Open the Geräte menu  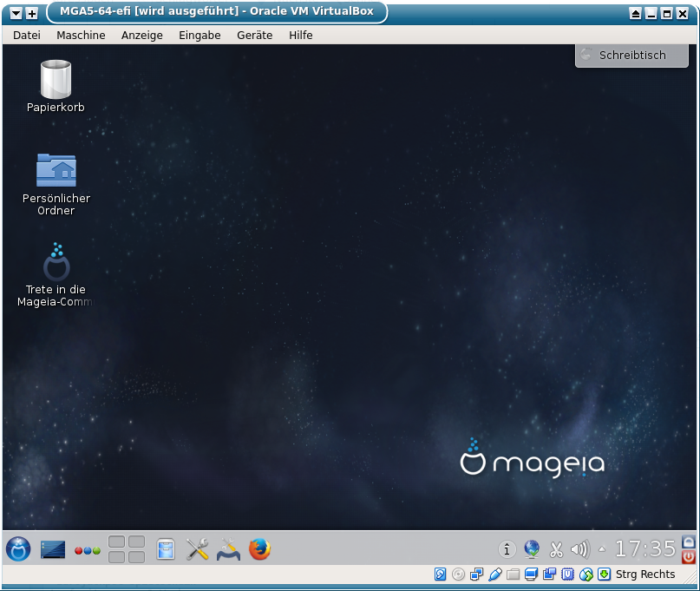(254, 36)
